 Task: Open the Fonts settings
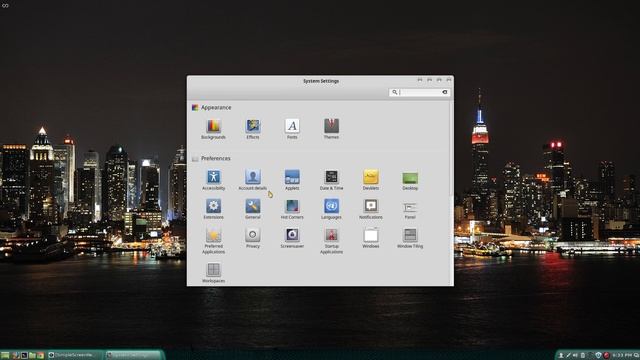[x=292, y=129]
